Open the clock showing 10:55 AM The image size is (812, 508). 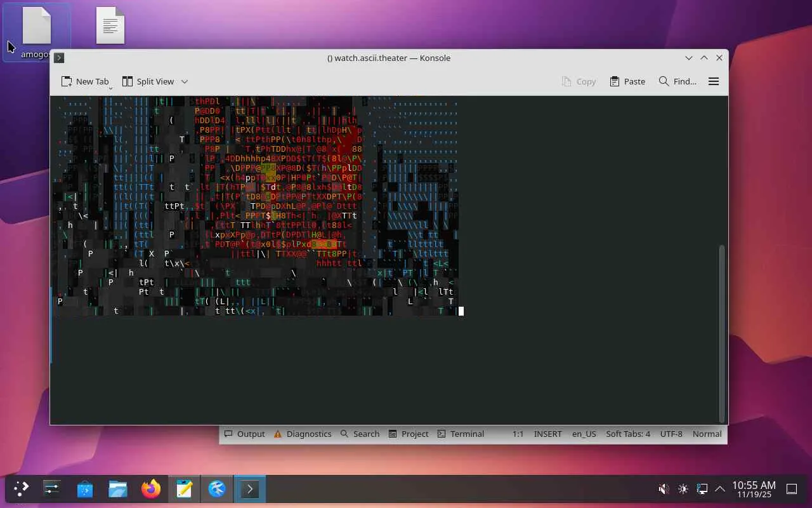click(754, 489)
